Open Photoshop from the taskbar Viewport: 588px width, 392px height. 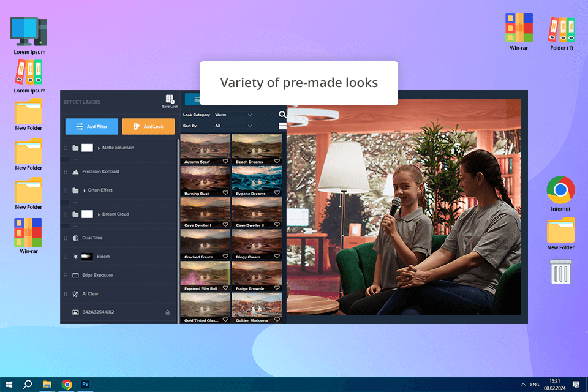[x=85, y=384]
